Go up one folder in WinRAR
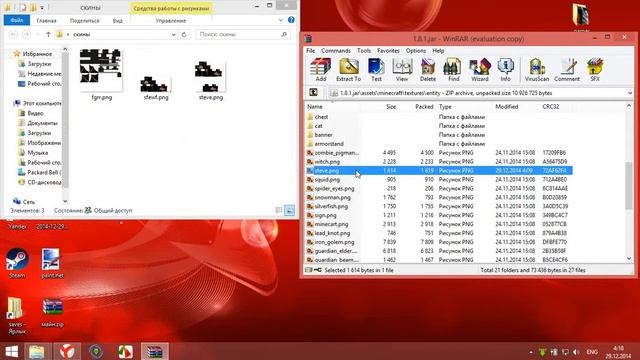The width and height of the screenshot is (640, 360). coord(313,93)
